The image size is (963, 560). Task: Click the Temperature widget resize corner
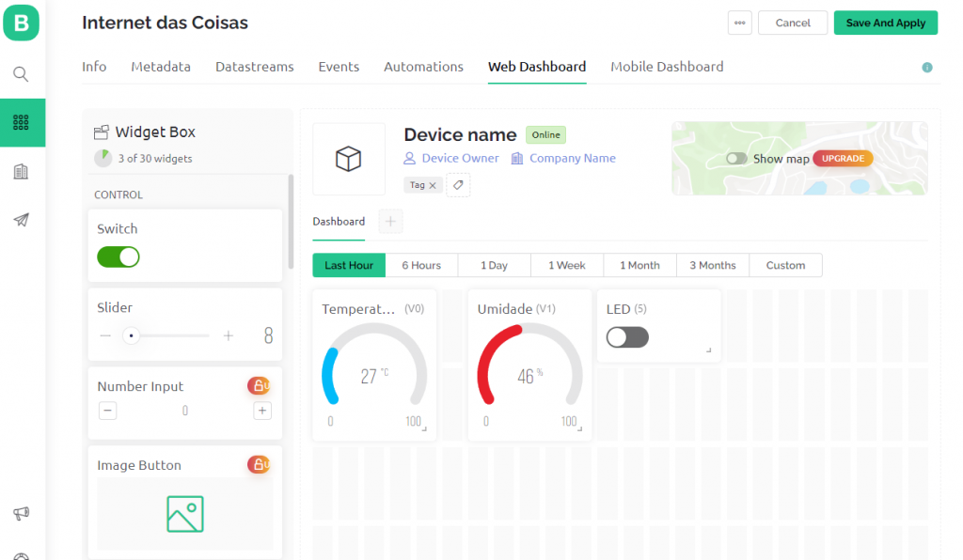coord(424,428)
